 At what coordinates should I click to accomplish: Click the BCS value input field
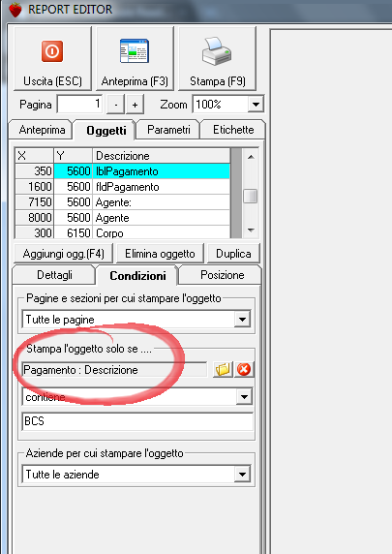137,421
